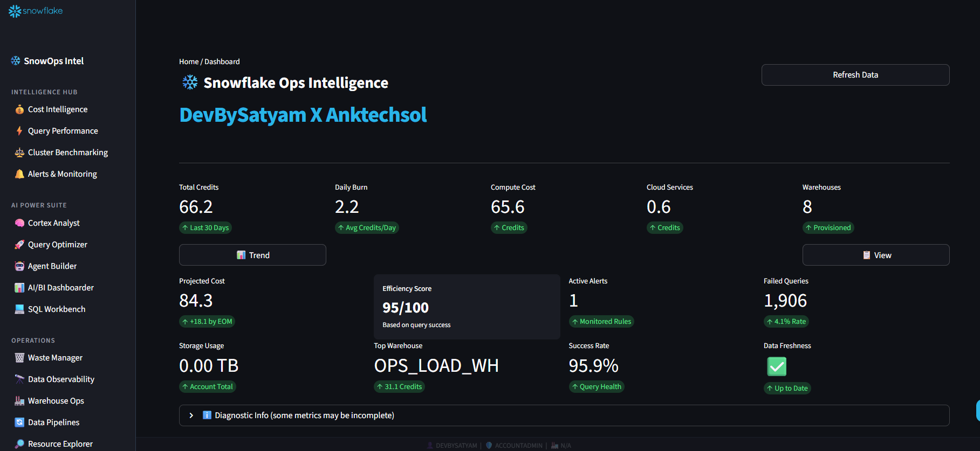Click the Monitored Rules badge
Image resolution: width=980 pixels, height=451 pixels.
pyautogui.click(x=601, y=322)
